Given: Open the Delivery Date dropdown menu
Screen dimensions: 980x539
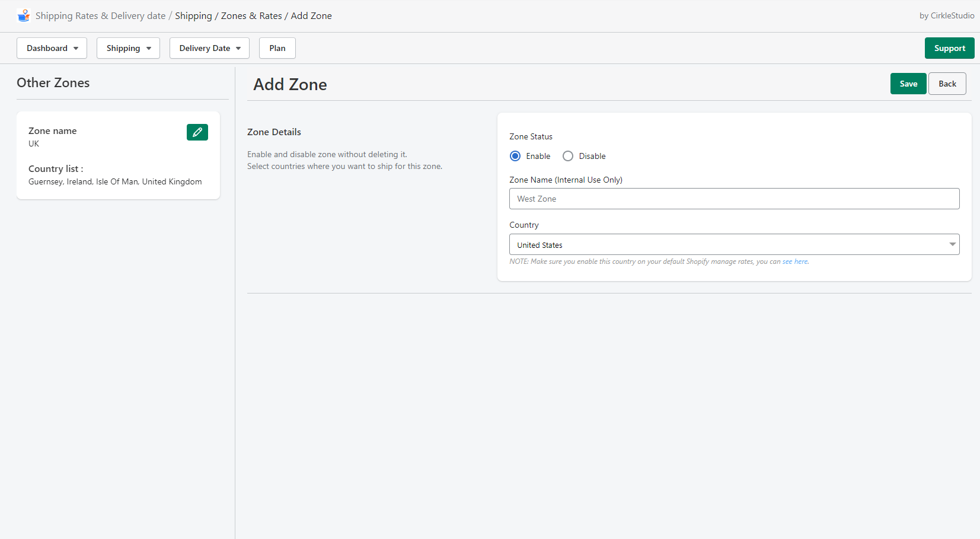Looking at the screenshot, I should click(209, 48).
